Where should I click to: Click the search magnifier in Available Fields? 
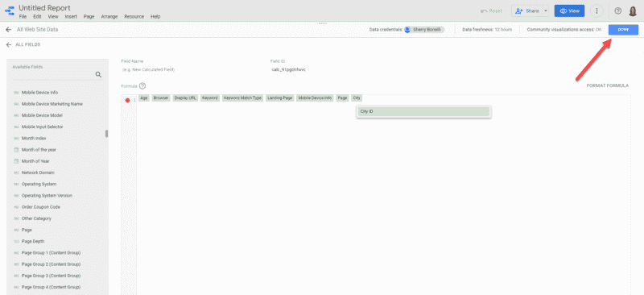point(98,74)
